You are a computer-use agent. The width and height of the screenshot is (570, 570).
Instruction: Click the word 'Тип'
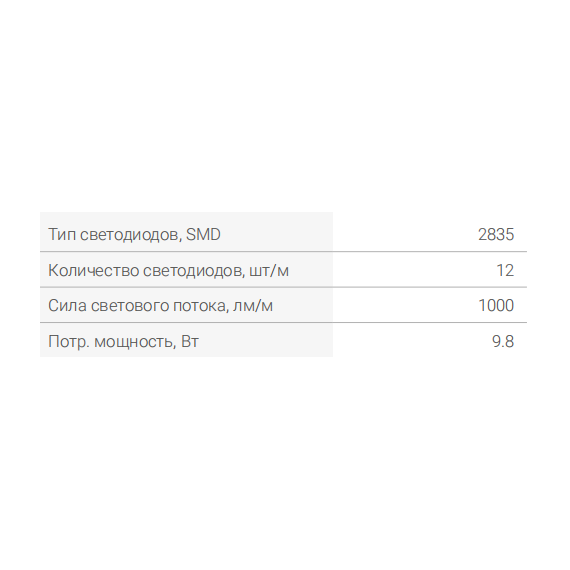(62, 234)
